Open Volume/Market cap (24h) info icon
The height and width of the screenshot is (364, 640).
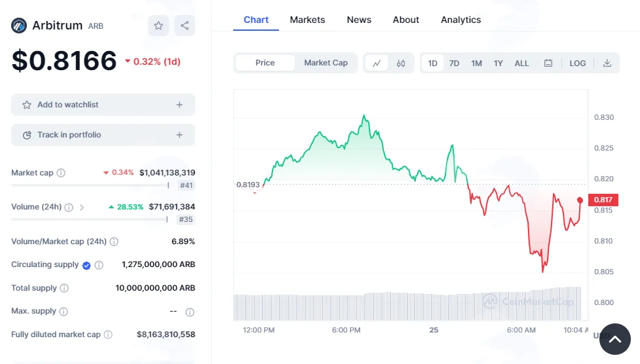click(x=114, y=242)
